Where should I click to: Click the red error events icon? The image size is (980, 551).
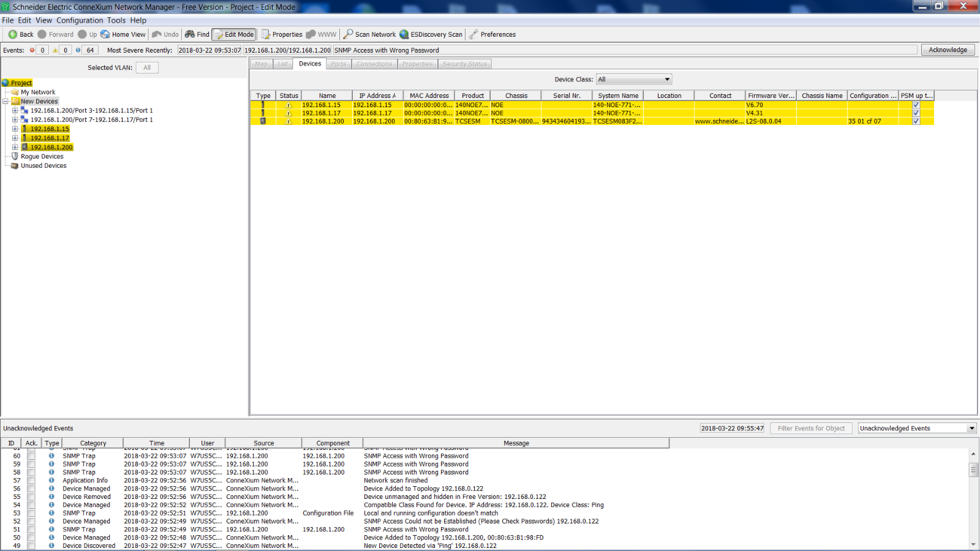(32, 50)
